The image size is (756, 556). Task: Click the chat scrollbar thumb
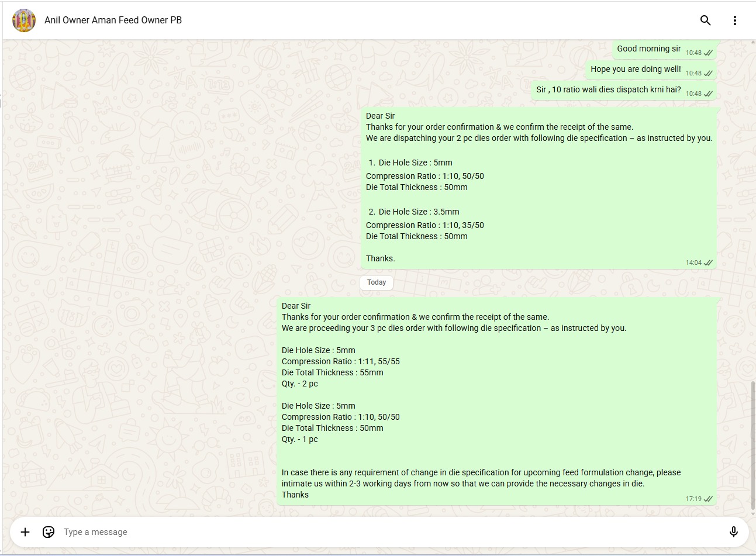[752, 444]
